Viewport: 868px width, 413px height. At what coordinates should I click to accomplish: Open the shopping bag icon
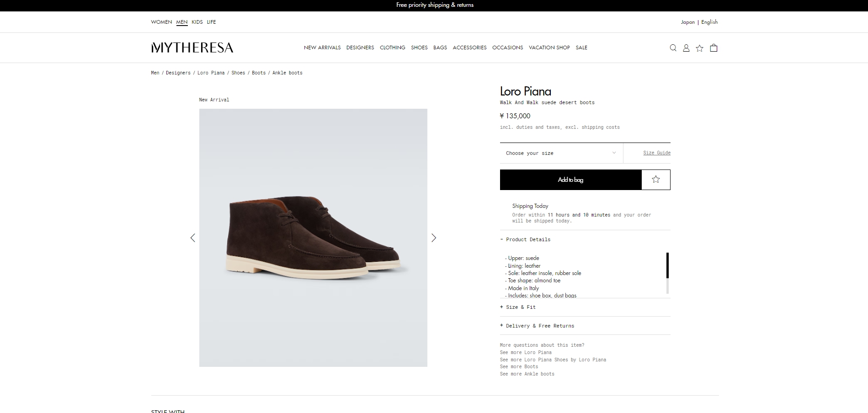pyautogui.click(x=714, y=48)
